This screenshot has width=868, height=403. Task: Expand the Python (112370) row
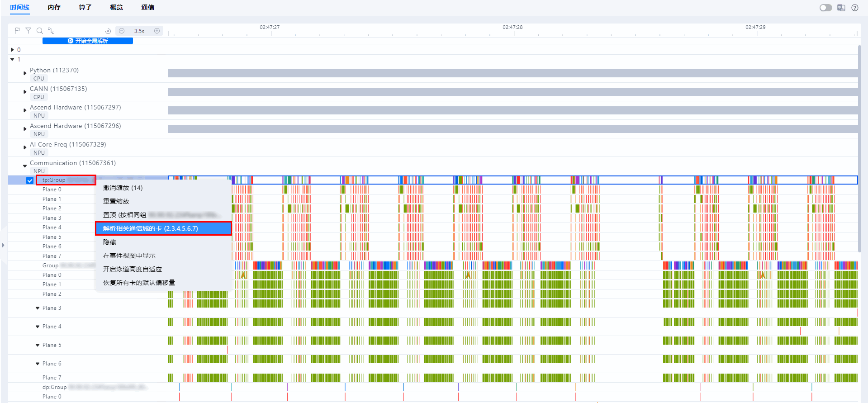coord(25,73)
